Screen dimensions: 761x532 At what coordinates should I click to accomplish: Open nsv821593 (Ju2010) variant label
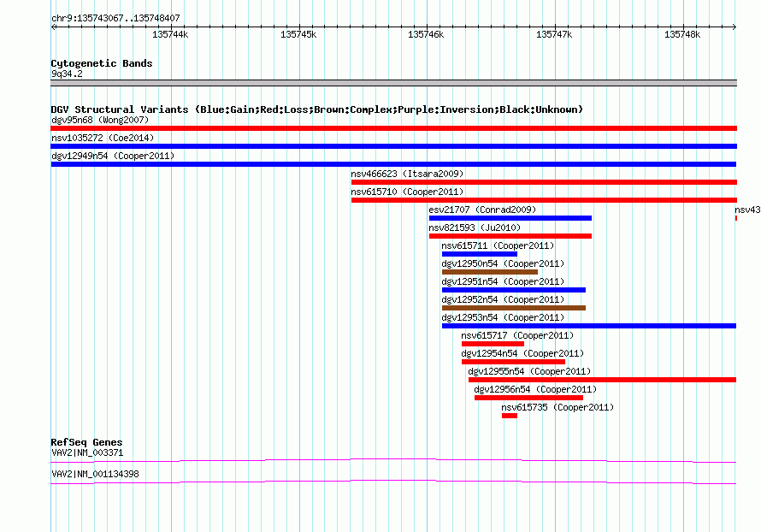click(475, 228)
